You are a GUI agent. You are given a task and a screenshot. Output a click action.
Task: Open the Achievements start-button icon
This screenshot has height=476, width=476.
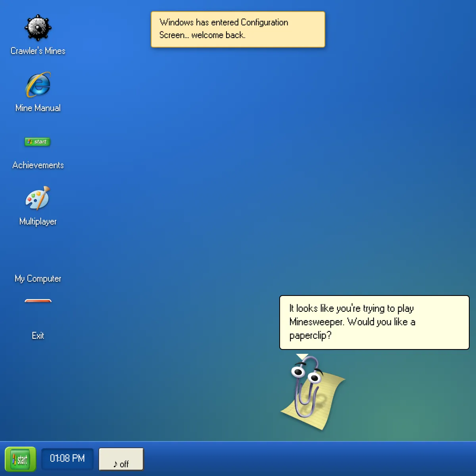pos(38,142)
